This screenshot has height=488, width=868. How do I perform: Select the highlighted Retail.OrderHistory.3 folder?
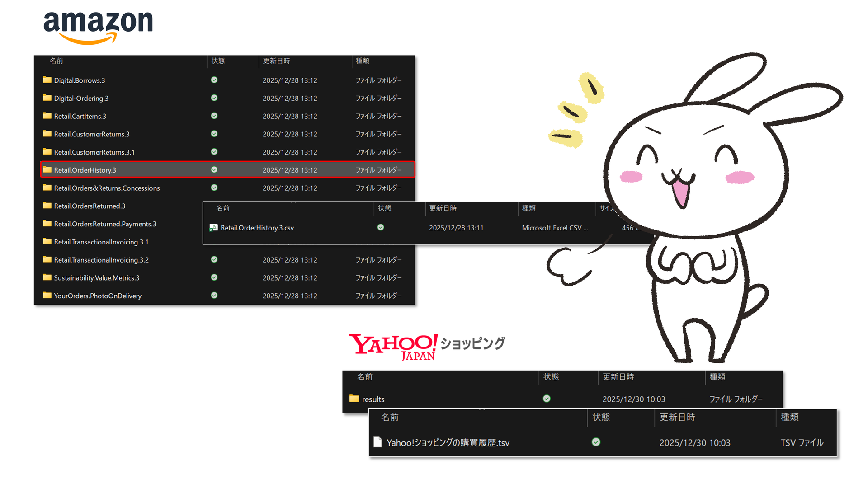tap(85, 170)
